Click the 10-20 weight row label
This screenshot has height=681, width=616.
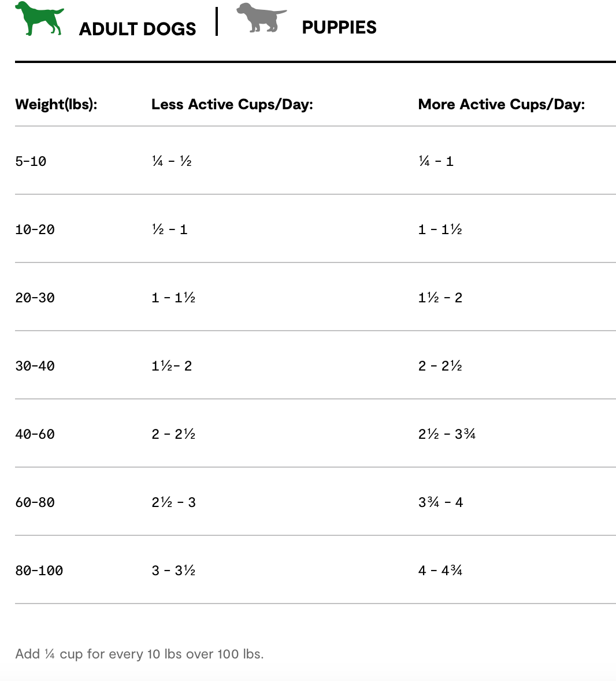[x=35, y=230]
